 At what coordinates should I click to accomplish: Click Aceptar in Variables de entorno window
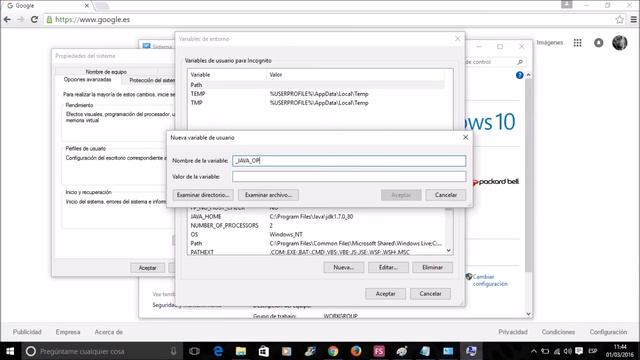(x=385, y=293)
